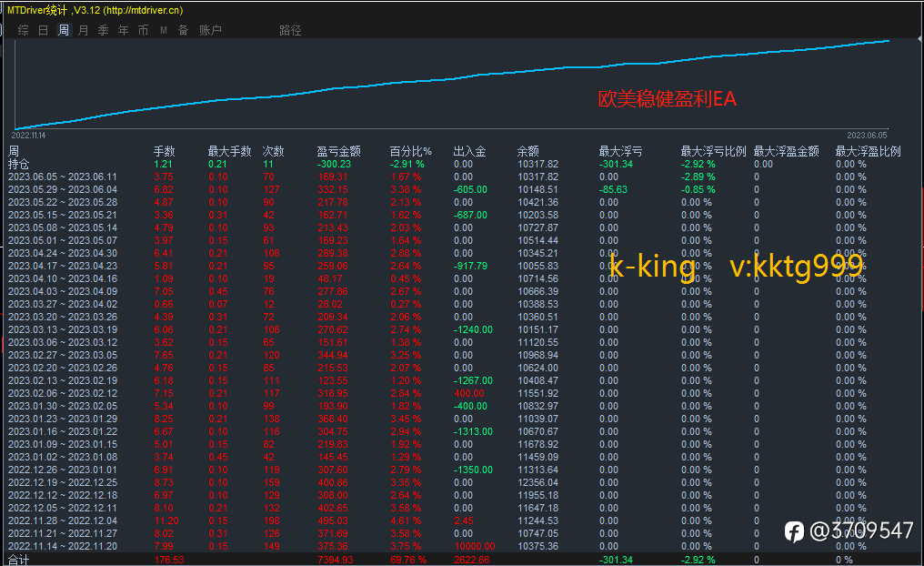Open the 季 quarterly statistics tab
Screen dimensions: 924x566
tap(103, 30)
